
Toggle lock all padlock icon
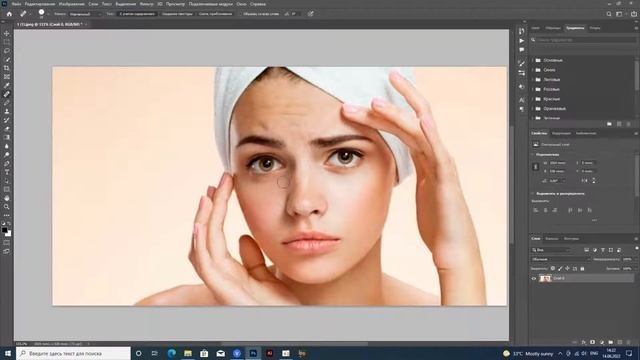(582, 269)
